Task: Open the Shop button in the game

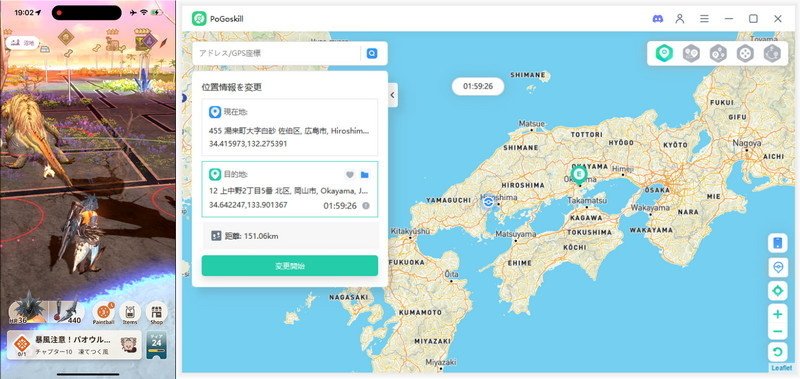Action: point(156,313)
